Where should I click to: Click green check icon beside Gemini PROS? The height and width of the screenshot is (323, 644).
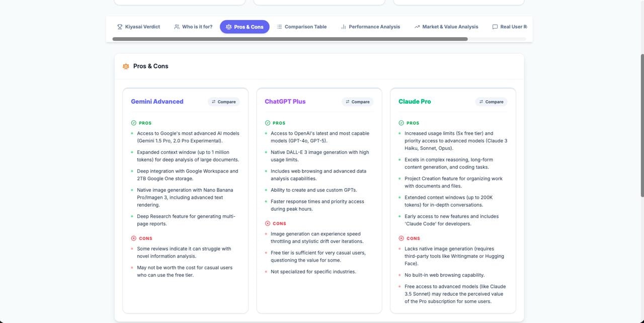coord(134,123)
